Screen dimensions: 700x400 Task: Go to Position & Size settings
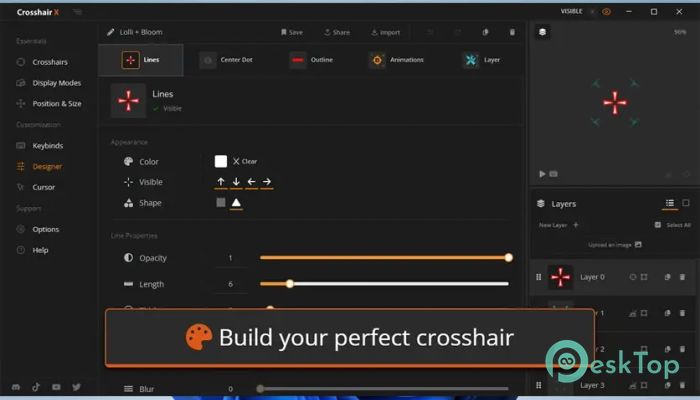click(48, 104)
